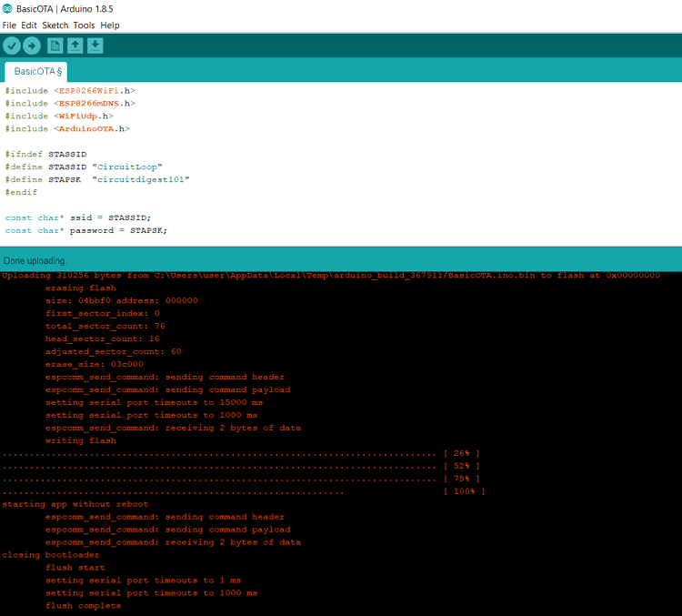
Task: Click the erase_size: 03c000 line
Action: (94, 364)
